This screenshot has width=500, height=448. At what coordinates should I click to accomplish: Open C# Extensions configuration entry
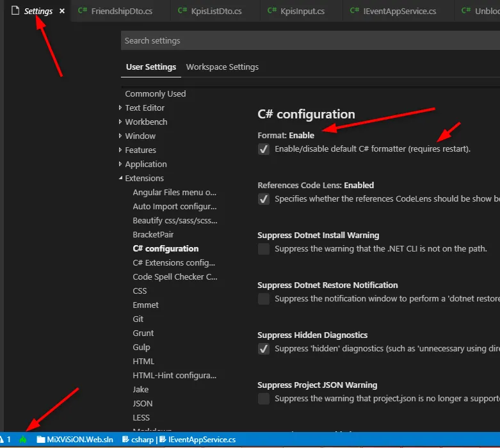173,262
